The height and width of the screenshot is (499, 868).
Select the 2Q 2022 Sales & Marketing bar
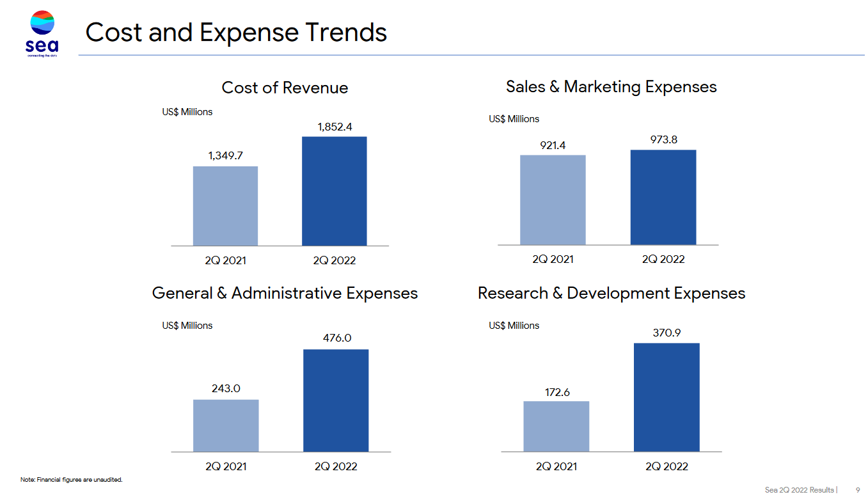tap(663, 197)
